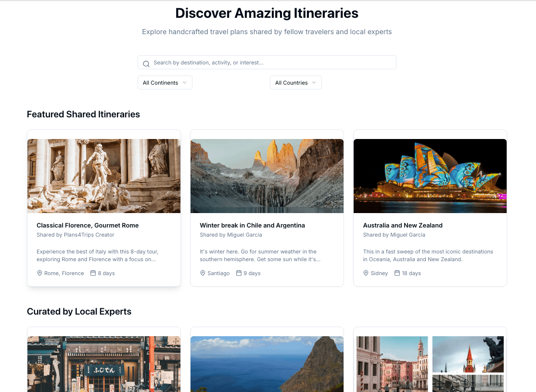Click the location pin icon for Rome, Florence
Screen dimensions: 536x392
(x=39, y=273)
